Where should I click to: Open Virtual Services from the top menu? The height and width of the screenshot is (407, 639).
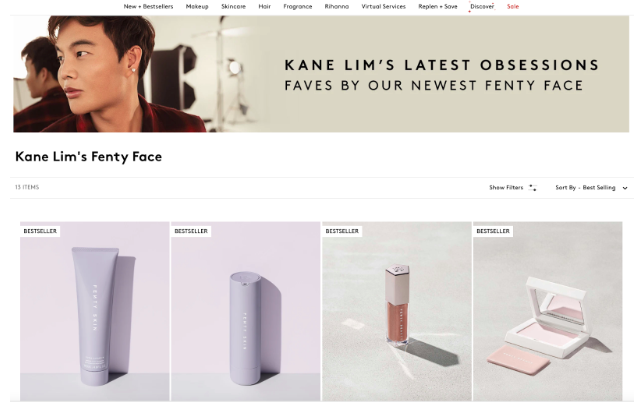[383, 6]
